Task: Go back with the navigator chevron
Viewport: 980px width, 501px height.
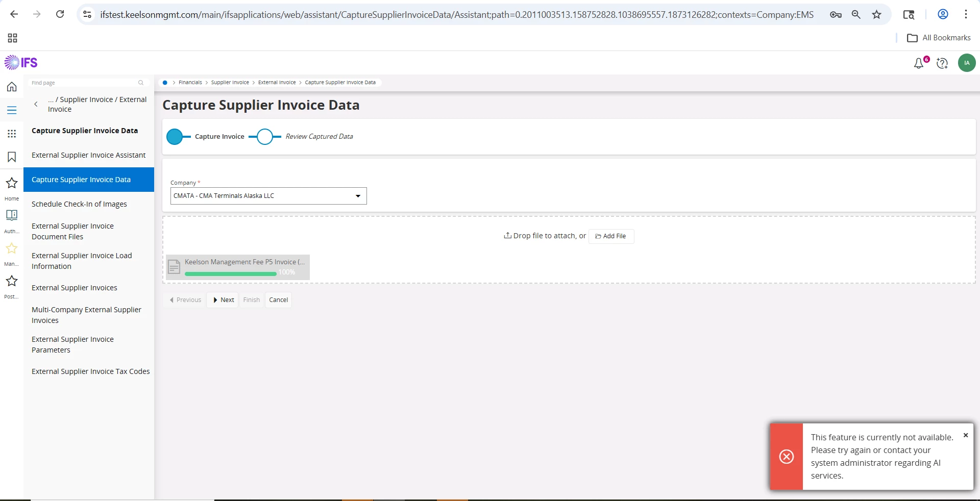Action: click(x=36, y=104)
